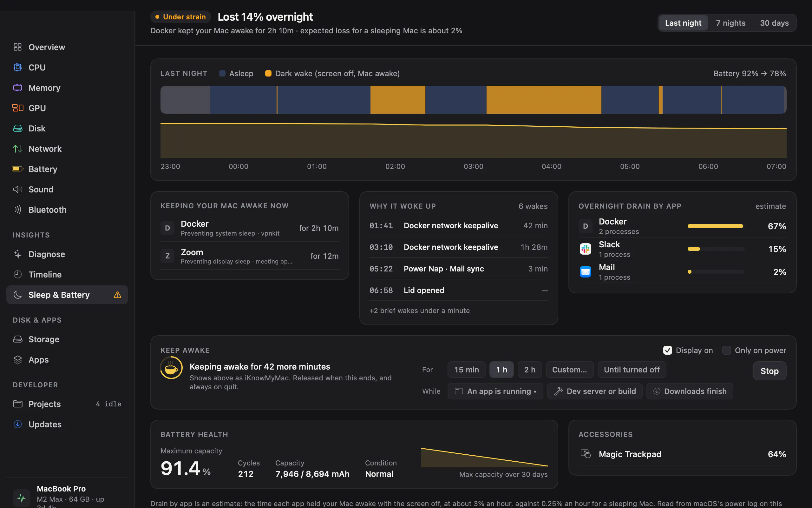Open the Storage drive icon

coord(17,339)
